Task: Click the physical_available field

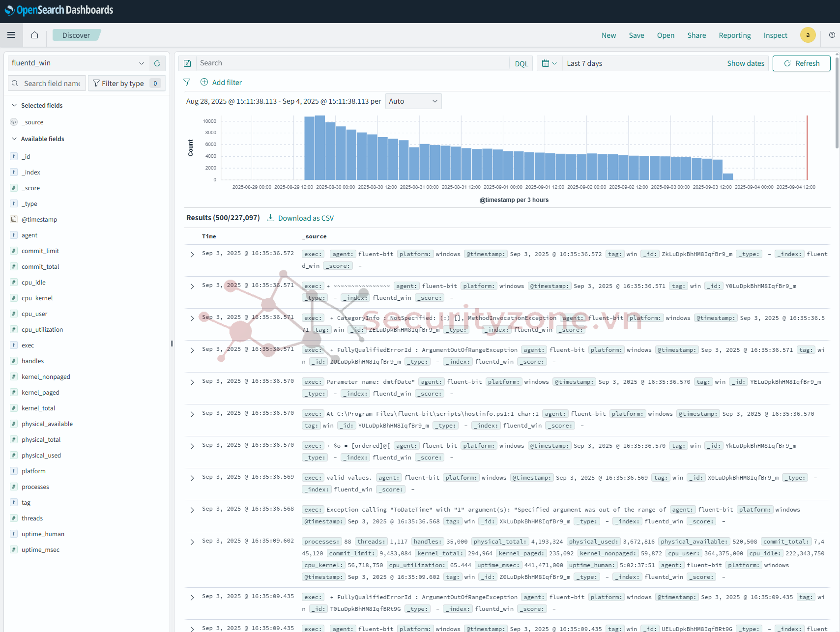Action: 47,424
